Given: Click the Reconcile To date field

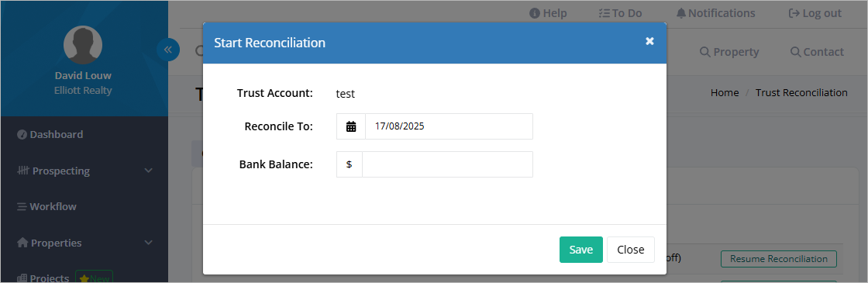Looking at the screenshot, I should pos(449,126).
